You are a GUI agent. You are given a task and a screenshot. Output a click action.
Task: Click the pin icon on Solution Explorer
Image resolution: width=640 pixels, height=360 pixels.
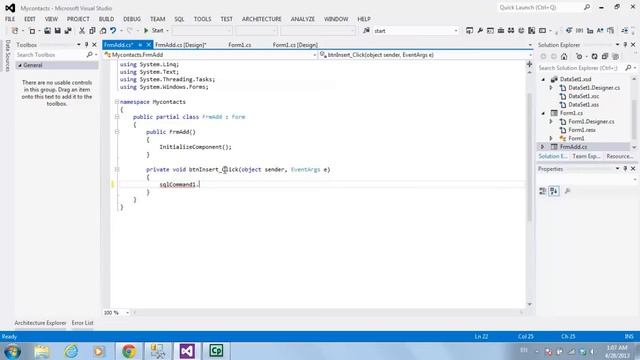[625, 44]
